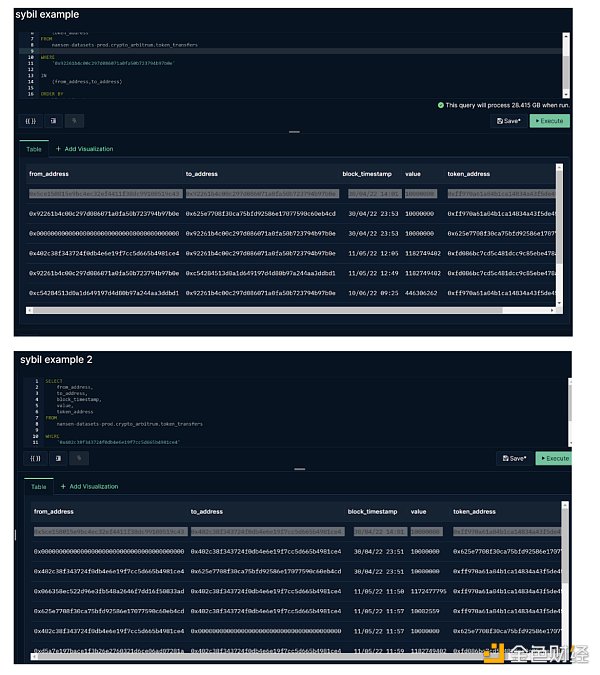Click the curly braces button in sybil example 2

click(x=37, y=458)
